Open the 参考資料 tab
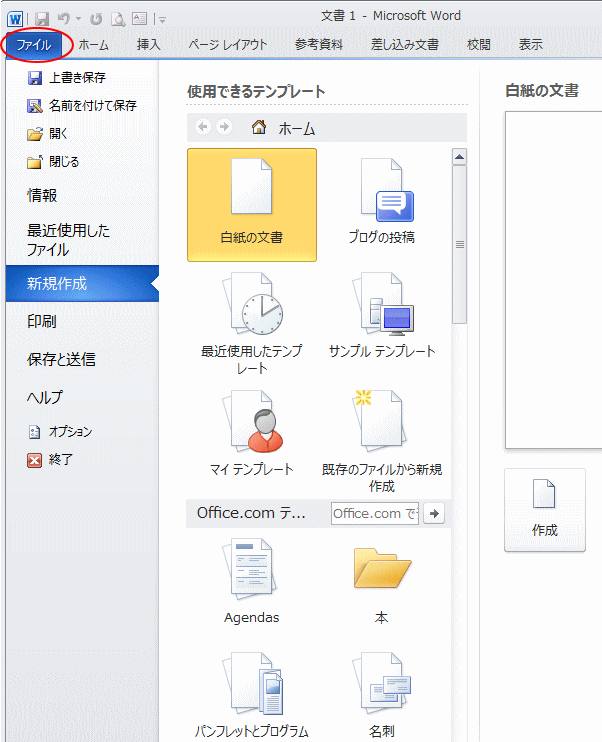 [319, 45]
